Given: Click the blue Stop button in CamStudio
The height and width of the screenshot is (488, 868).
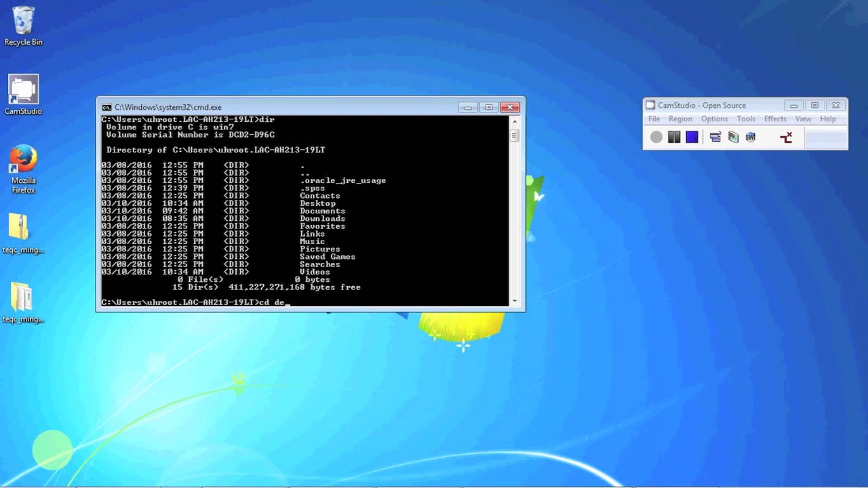Looking at the screenshot, I should [x=692, y=137].
